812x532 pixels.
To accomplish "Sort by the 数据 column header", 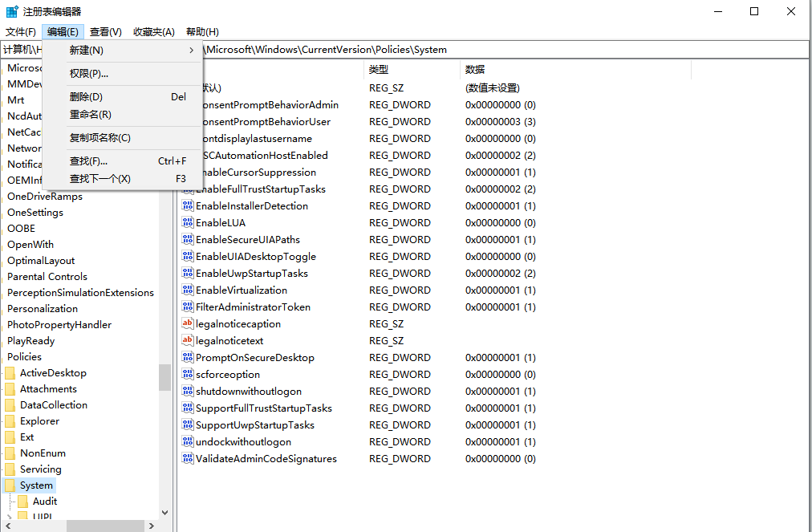I will pos(575,70).
